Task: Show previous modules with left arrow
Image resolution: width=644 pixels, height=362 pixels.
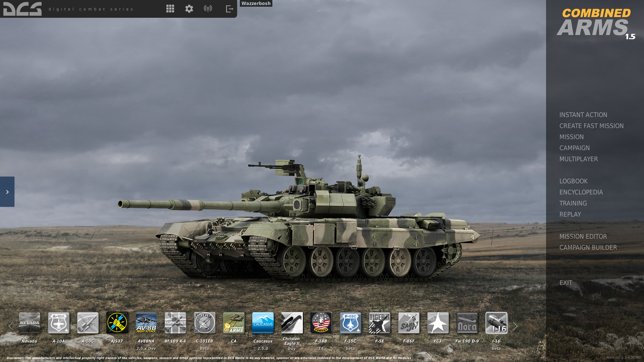Action: click(x=11, y=326)
